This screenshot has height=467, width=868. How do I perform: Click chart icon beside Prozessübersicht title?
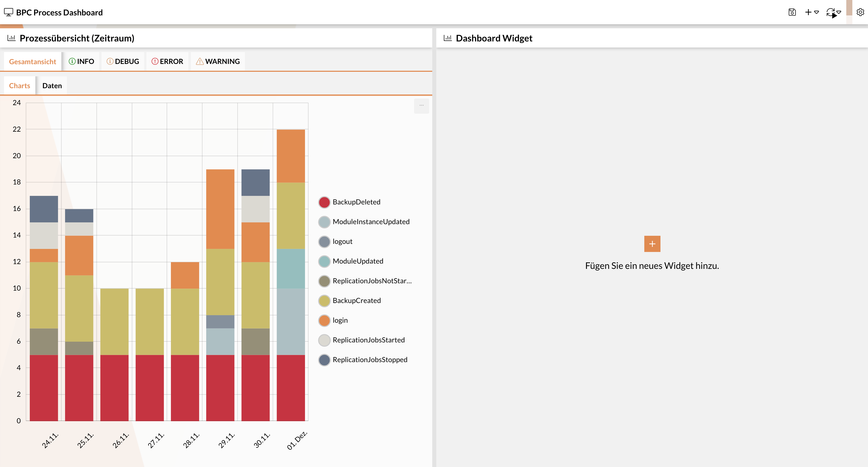[11, 38]
